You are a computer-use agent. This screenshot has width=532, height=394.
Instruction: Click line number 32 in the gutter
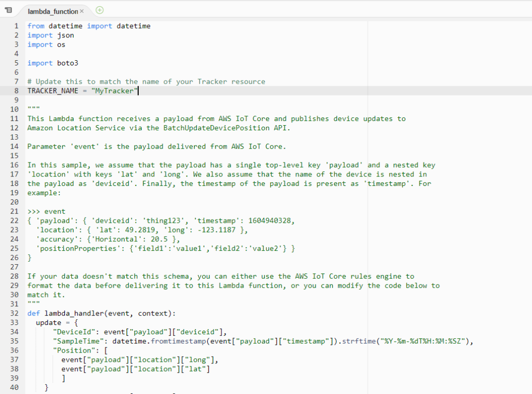14,313
